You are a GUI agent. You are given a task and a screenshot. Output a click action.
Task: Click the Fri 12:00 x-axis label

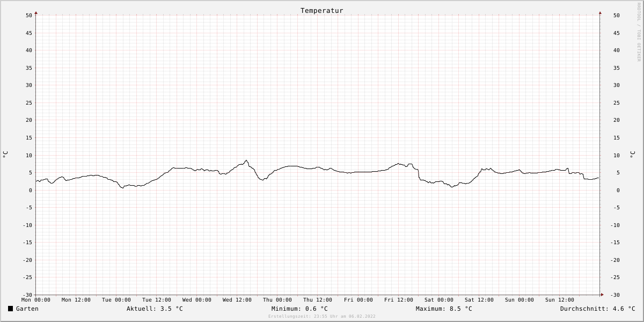[x=399, y=299]
